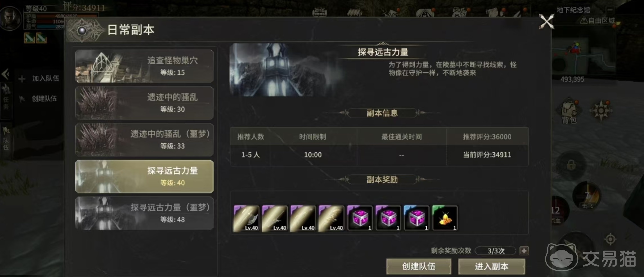Close the 日常副本 dialog
The height and width of the screenshot is (277, 644).
pos(546,22)
